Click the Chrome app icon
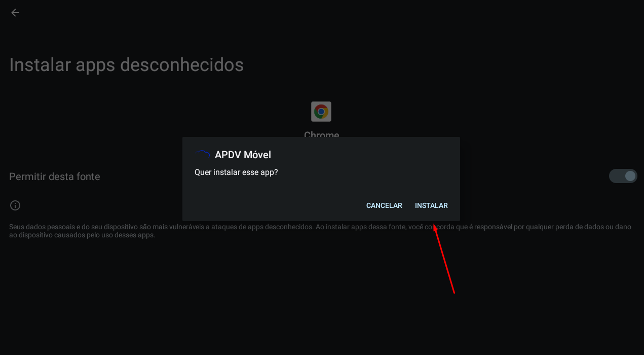Viewport: 644px width, 355px height. [321, 112]
